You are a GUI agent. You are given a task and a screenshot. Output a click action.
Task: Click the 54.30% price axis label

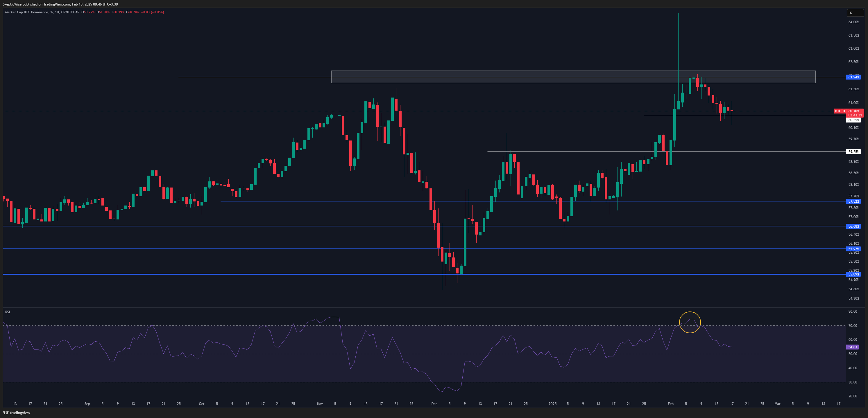coord(853,298)
